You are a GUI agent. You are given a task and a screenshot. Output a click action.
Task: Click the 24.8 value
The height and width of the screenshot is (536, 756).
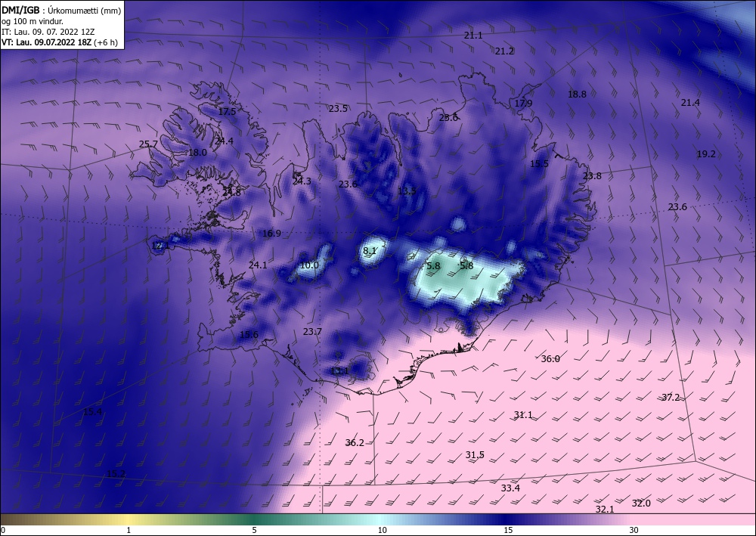[231, 192]
